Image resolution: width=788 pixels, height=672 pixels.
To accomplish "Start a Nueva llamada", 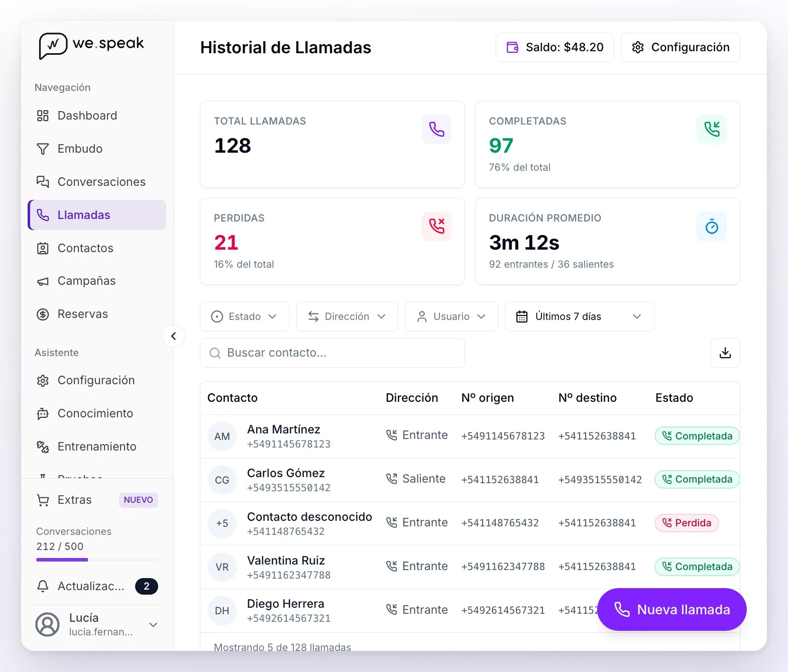I will [672, 610].
